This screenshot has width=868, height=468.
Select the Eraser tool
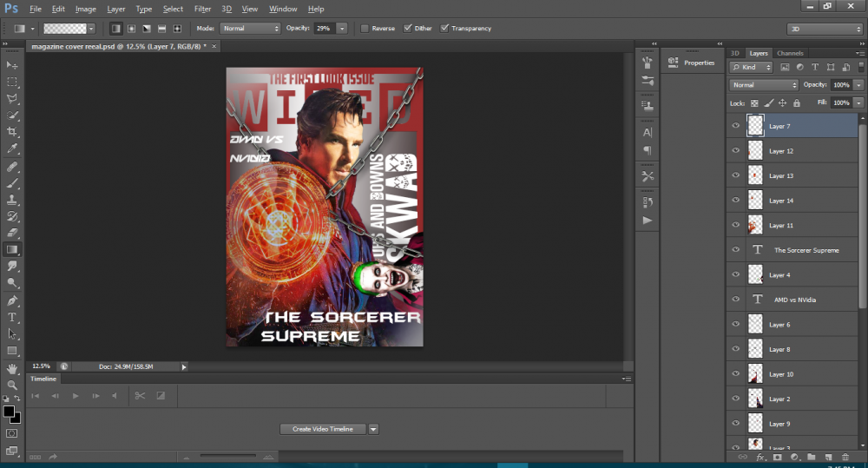tap(11, 233)
